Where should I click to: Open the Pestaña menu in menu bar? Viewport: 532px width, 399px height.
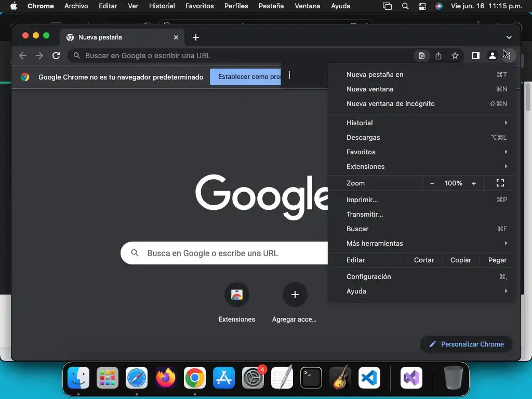click(x=271, y=6)
